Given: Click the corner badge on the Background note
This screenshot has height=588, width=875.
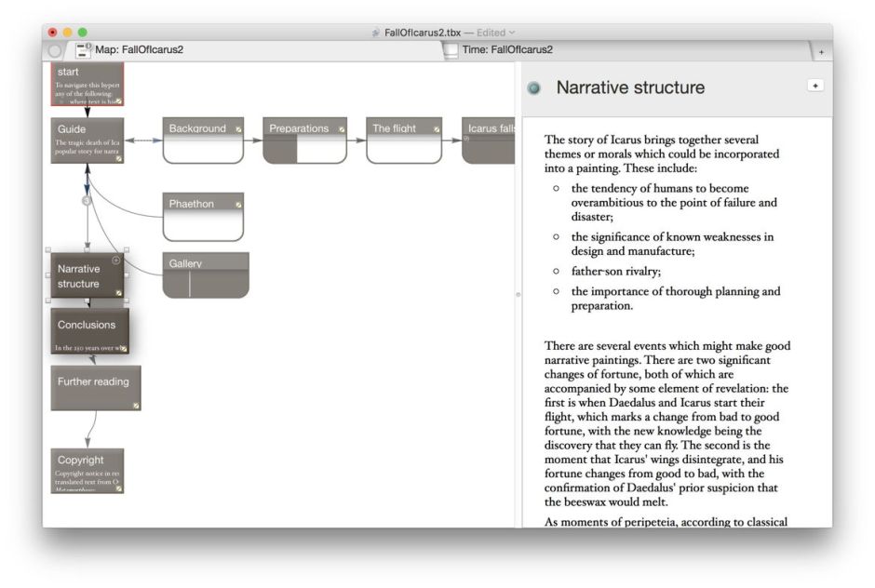Looking at the screenshot, I should coord(240,130).
